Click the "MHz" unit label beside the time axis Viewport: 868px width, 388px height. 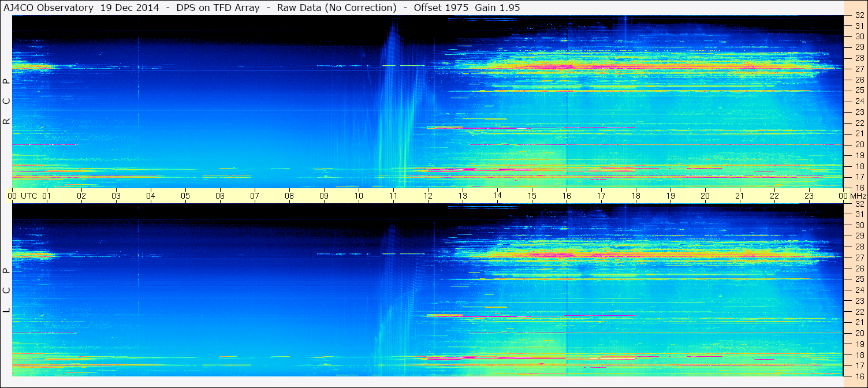click(858, 196)
